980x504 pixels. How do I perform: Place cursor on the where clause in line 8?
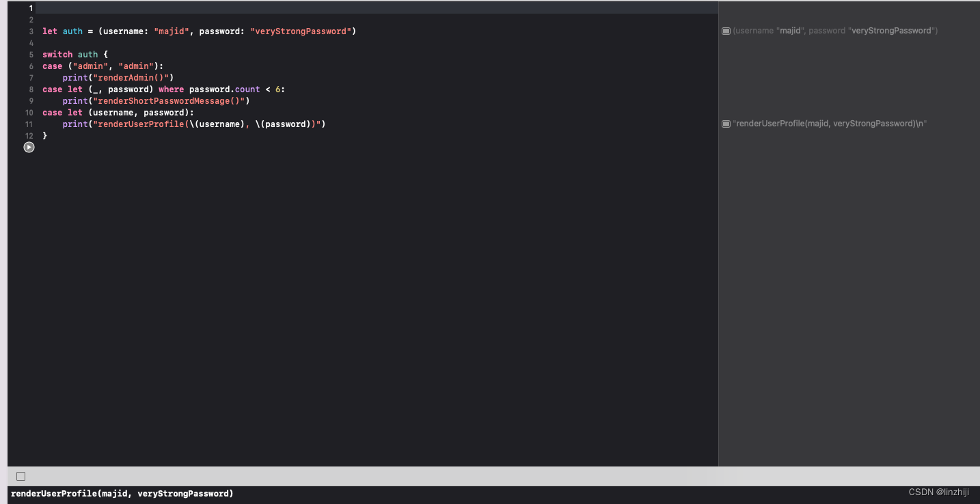(x=171, y=89)
